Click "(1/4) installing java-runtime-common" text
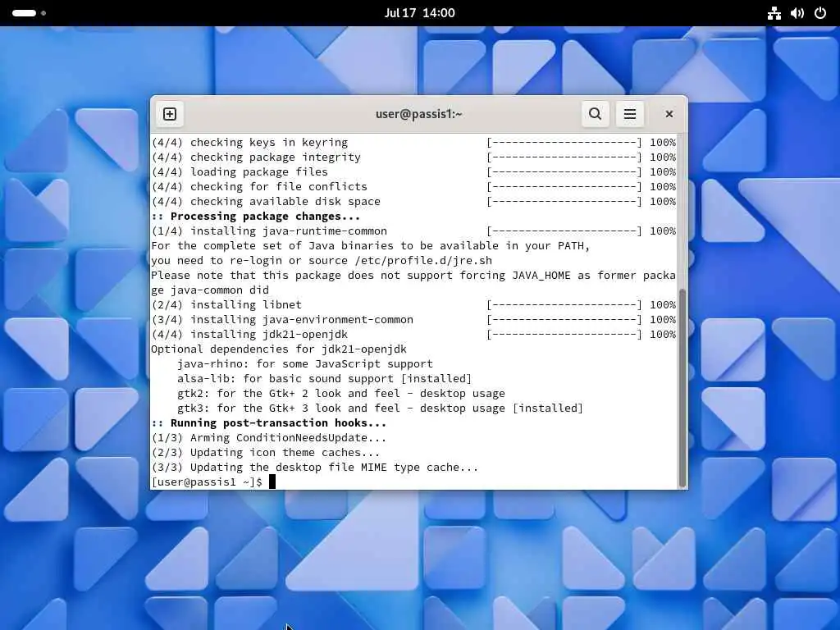The image size is (840, 630). pos(269,231)
